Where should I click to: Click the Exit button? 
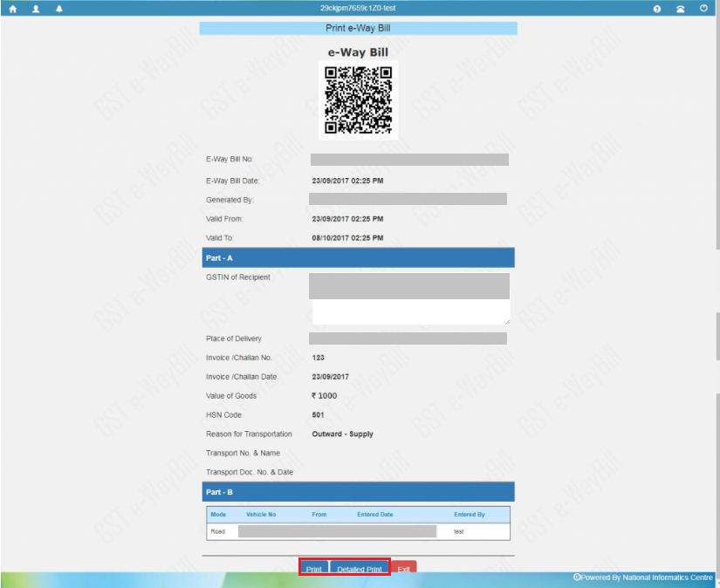click(403, 568)
